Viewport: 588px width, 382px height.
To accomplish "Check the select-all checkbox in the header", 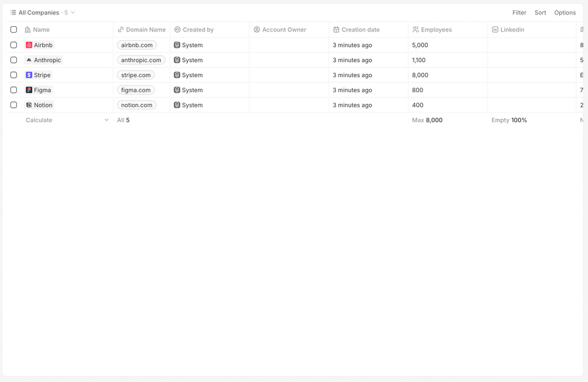I will 13,29.
